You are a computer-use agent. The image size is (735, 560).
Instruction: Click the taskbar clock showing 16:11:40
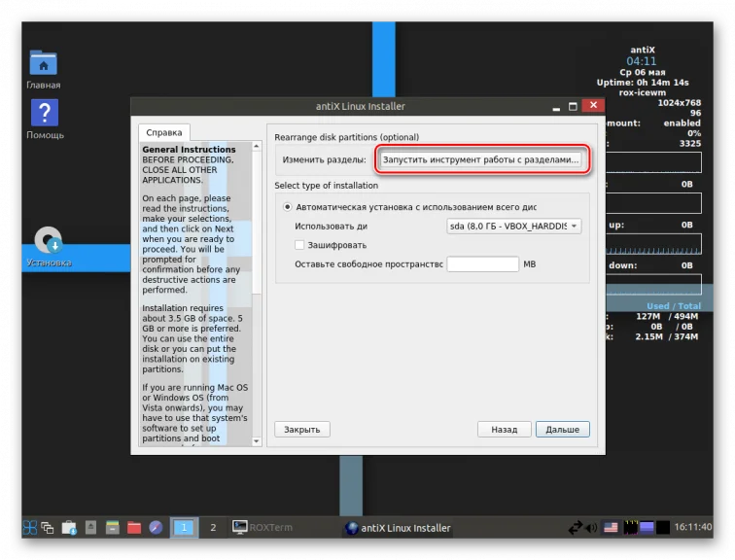(693, 527)
